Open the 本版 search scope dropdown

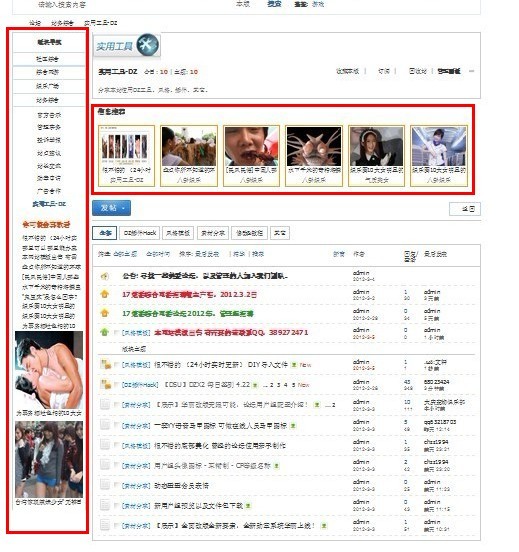coord(243,4)
